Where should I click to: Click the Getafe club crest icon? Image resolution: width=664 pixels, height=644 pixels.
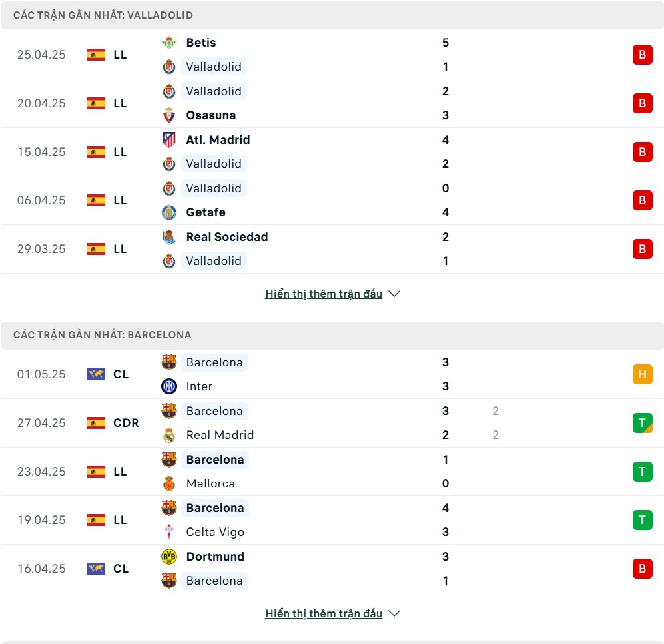(x=169, y=212)
